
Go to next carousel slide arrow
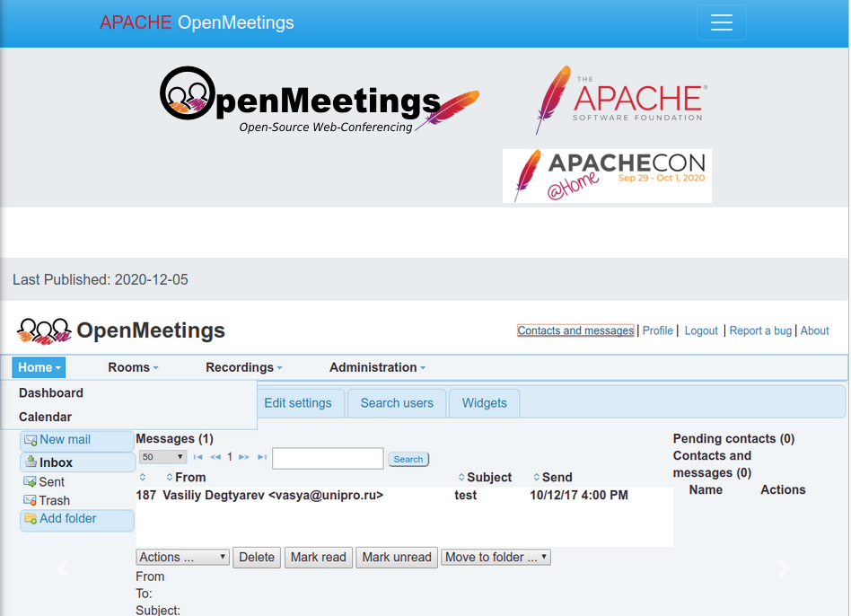pyautogui.click(x=784, y=568)
